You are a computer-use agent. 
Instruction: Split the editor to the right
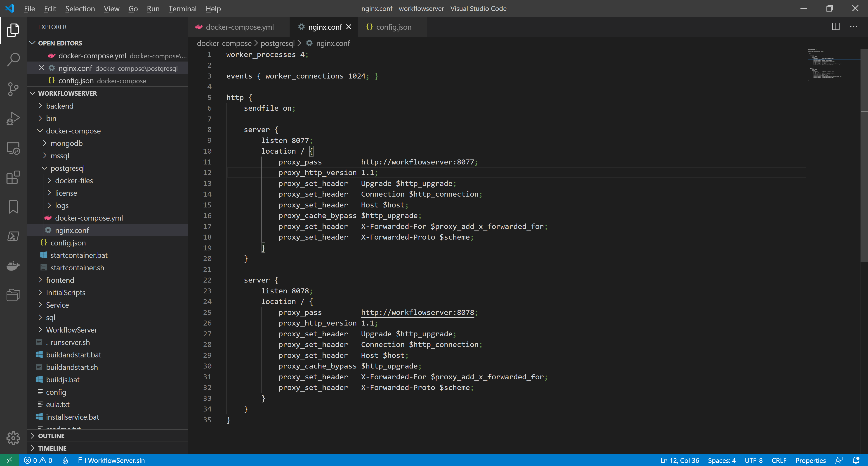tap(836, 27)
